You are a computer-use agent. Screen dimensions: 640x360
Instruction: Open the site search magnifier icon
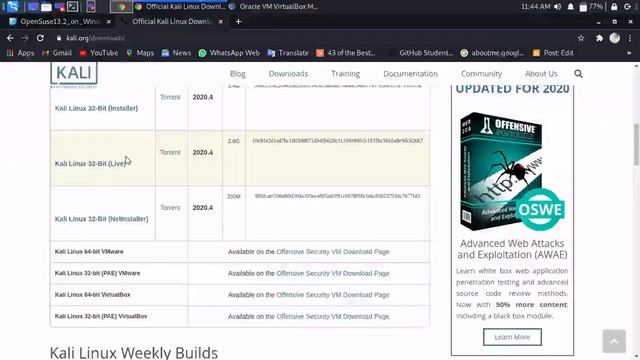click(578, 74)
